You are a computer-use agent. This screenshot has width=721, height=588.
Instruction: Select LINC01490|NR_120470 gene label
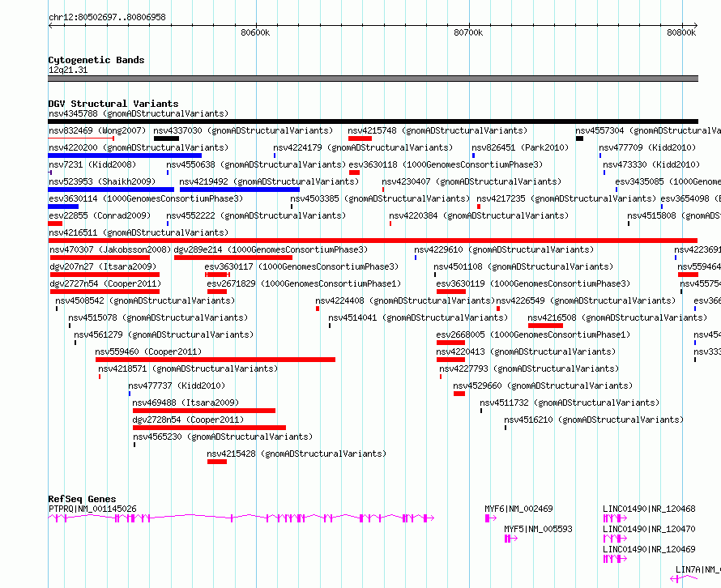pos(649,529)
